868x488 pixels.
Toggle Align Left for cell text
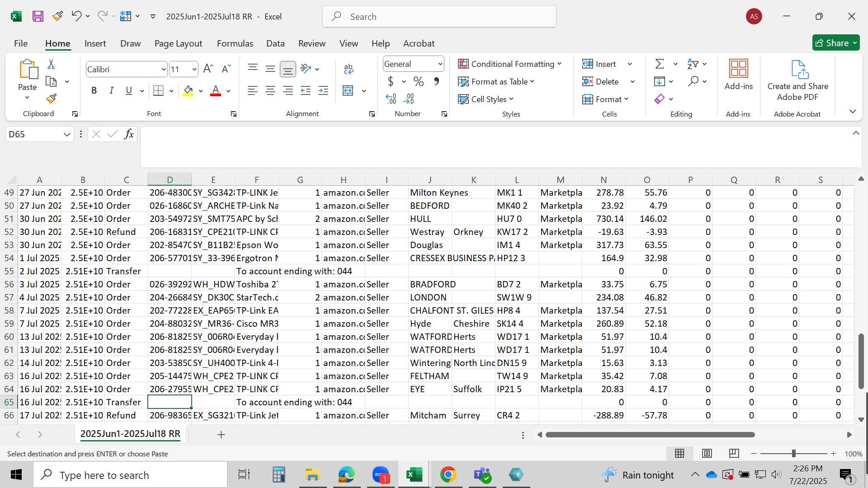coord(253,91)
